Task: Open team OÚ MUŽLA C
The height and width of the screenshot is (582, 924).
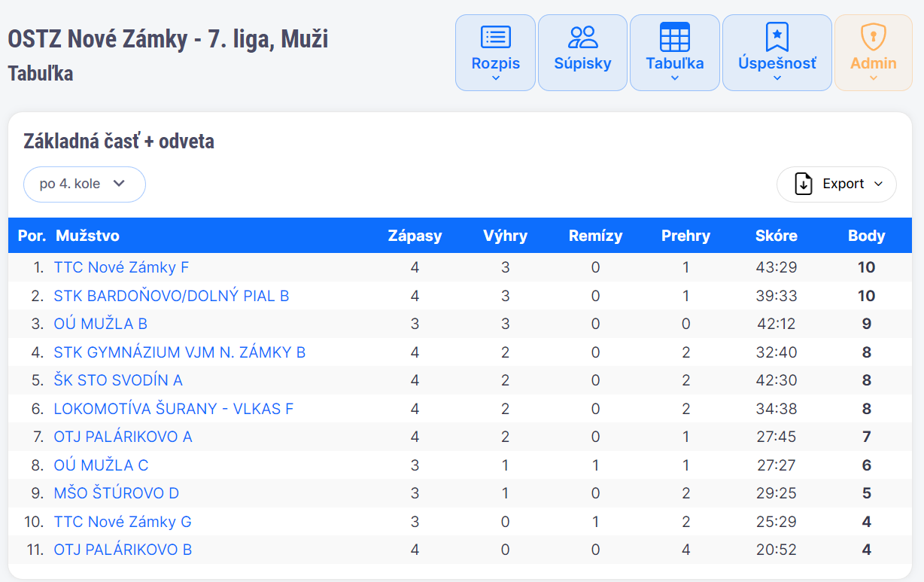Action: 101,465
